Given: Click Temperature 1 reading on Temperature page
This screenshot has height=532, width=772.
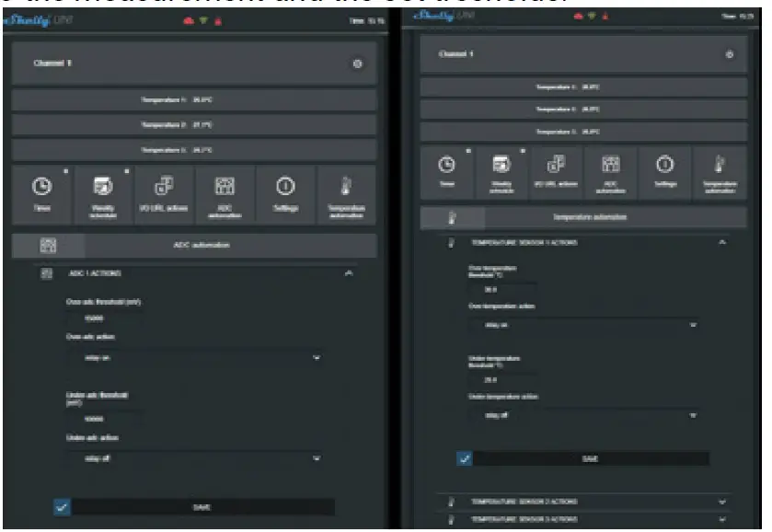Looking at the screenshot, I should pyautogui.click(x=568, y=87).
